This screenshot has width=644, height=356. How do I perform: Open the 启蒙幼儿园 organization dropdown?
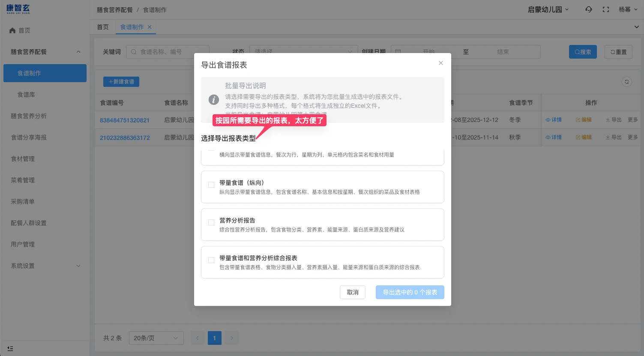coord(548,9)
